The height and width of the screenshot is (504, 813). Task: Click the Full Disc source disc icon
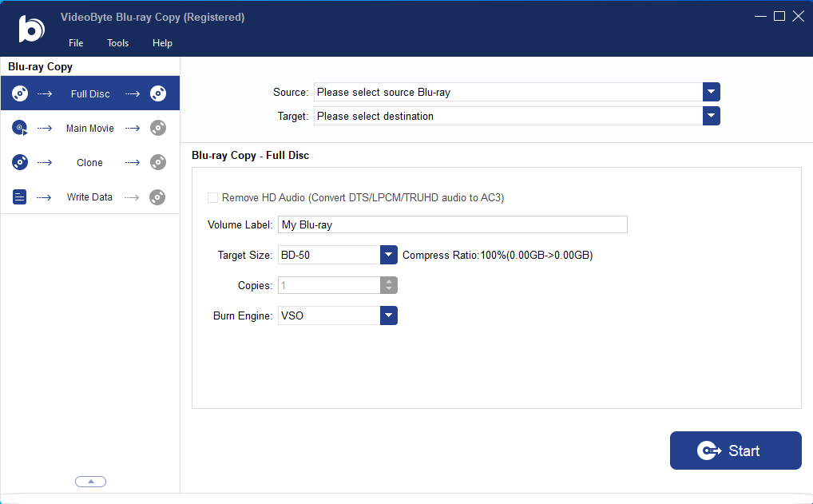tap(20, 93)
